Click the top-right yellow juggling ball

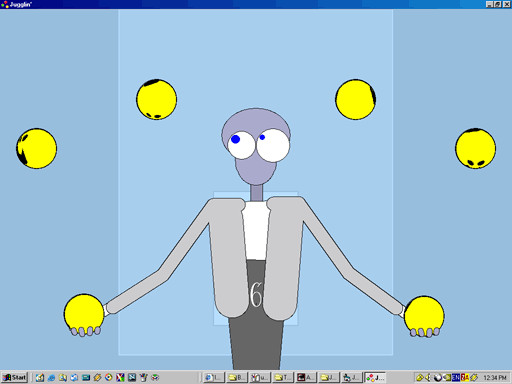click(356, 99)
